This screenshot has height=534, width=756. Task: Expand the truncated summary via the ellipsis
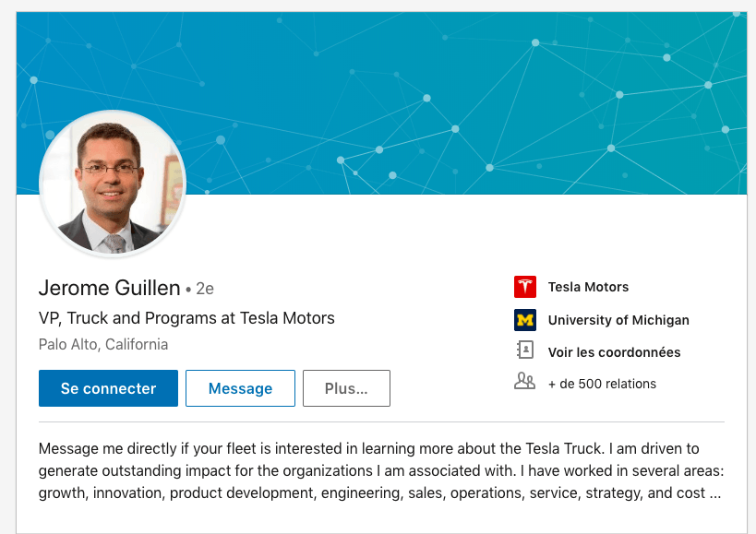point(715,493)
